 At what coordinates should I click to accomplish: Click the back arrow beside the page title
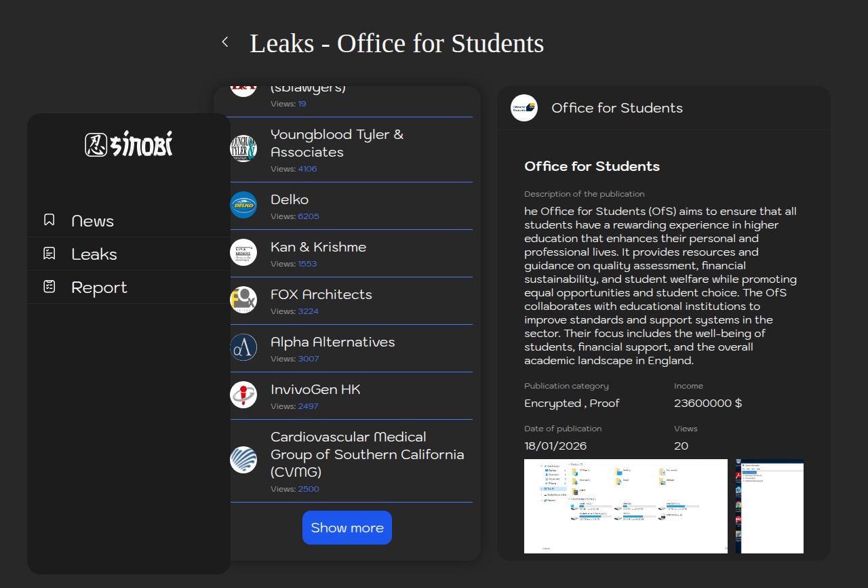pyautogui.click(x=225, y=42)
